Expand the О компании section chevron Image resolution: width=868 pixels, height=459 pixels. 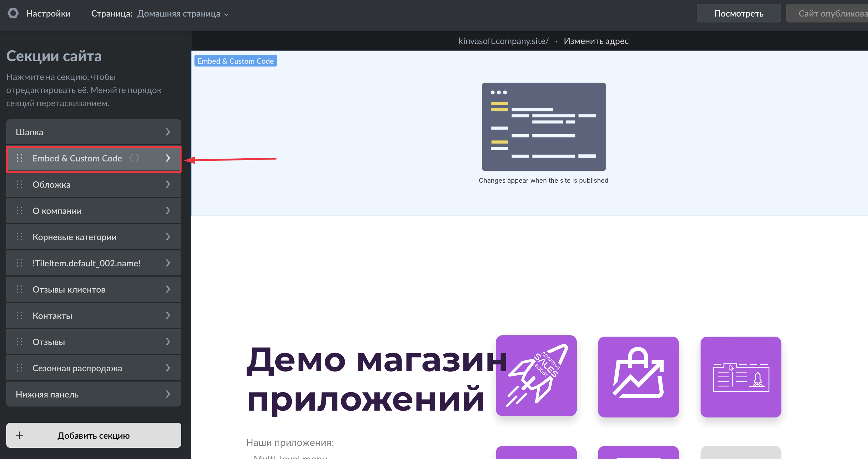point(168,211)
